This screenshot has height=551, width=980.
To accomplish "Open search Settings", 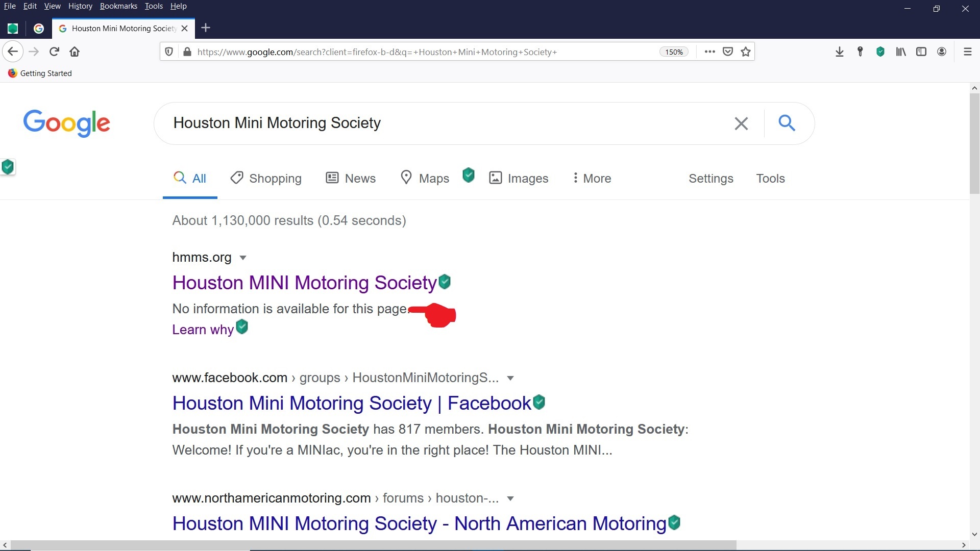I will point(710,178).
